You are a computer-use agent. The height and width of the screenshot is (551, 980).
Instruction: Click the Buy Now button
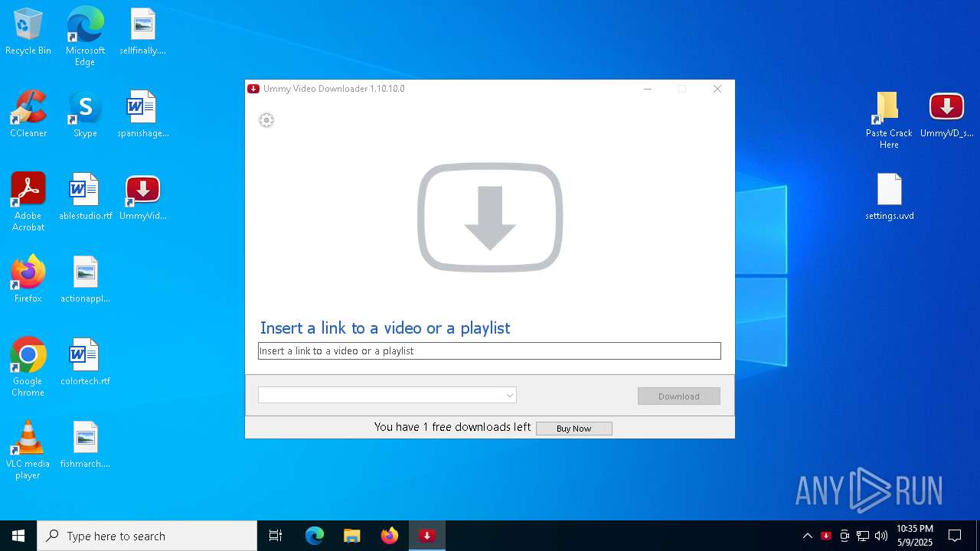pyautogui.click(x=573, y=429)
